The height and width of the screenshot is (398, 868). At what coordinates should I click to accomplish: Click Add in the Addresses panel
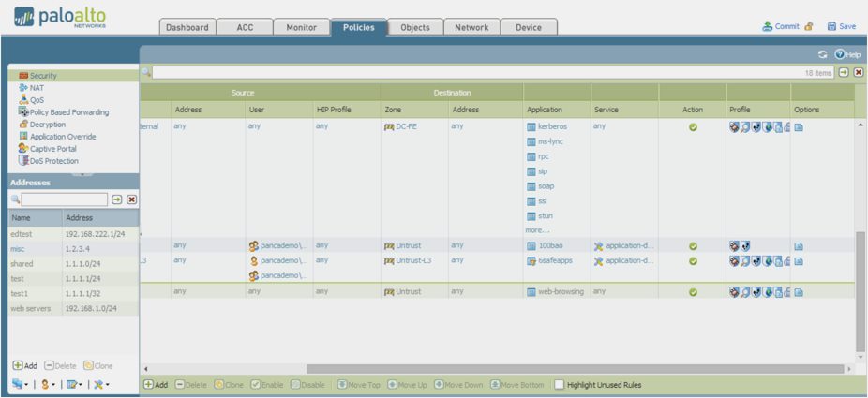[25, 364]
